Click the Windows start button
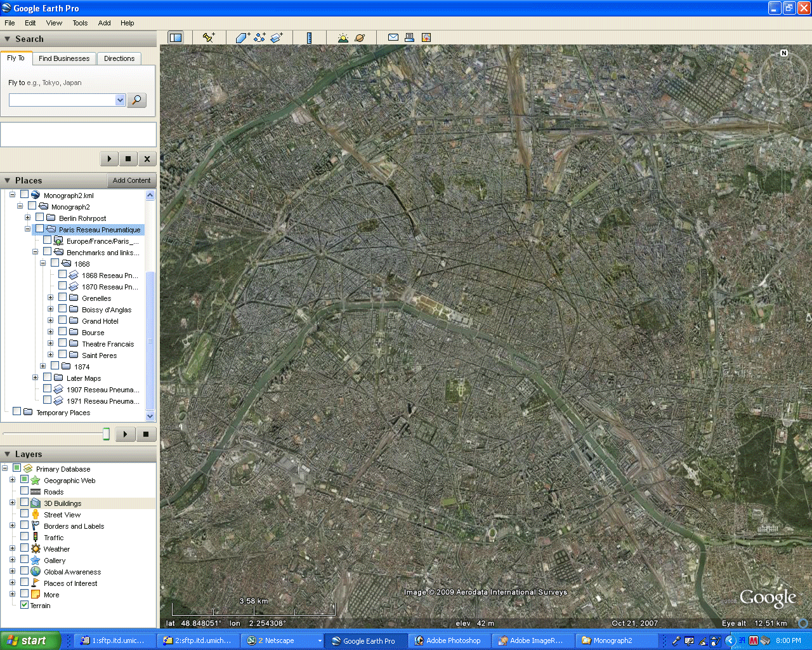Image resolution: width=812 pixels, height=650 pixels. [x=30, y=640]
